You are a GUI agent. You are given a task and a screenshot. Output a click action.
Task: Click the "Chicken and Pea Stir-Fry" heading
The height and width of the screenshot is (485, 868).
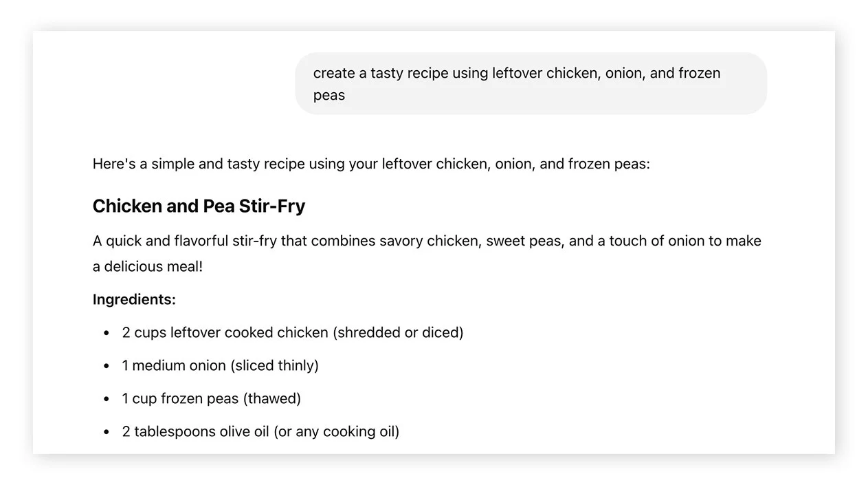tap(199, 206)
